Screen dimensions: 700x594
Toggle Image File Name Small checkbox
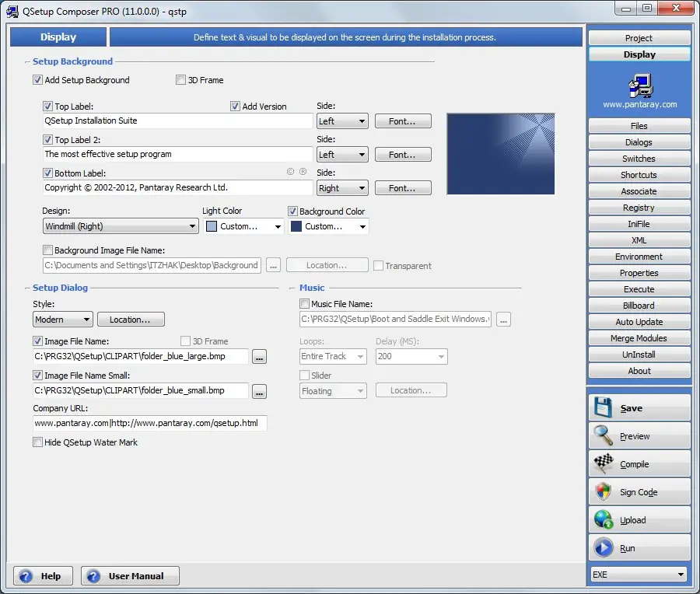[x=37, y=376]
